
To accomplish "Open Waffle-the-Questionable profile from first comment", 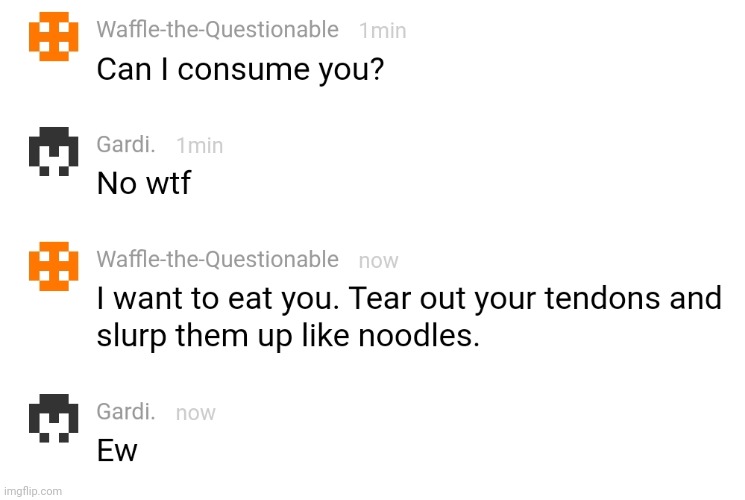I will point(218,30).
